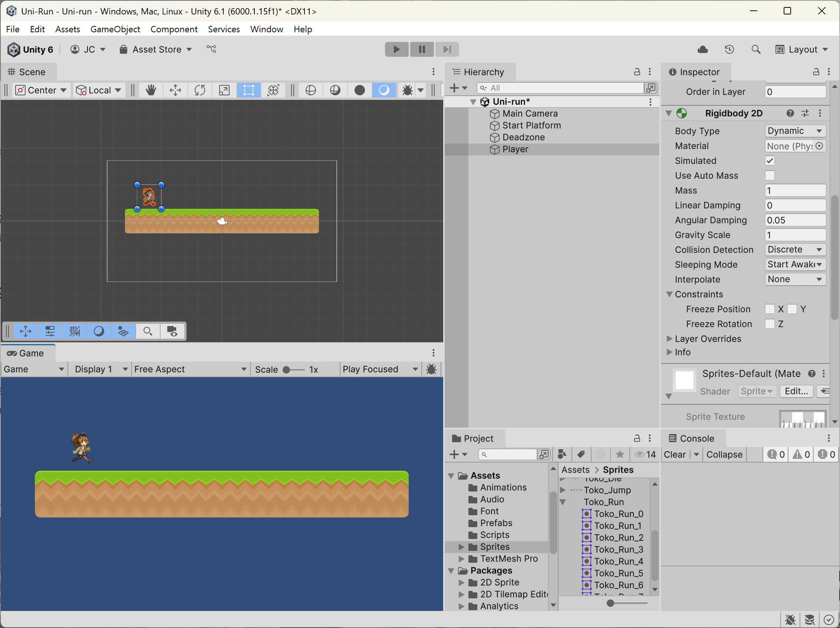Viewport: 840px width, 628px height.
Task: Select the Scale tool
Action: 224,90
